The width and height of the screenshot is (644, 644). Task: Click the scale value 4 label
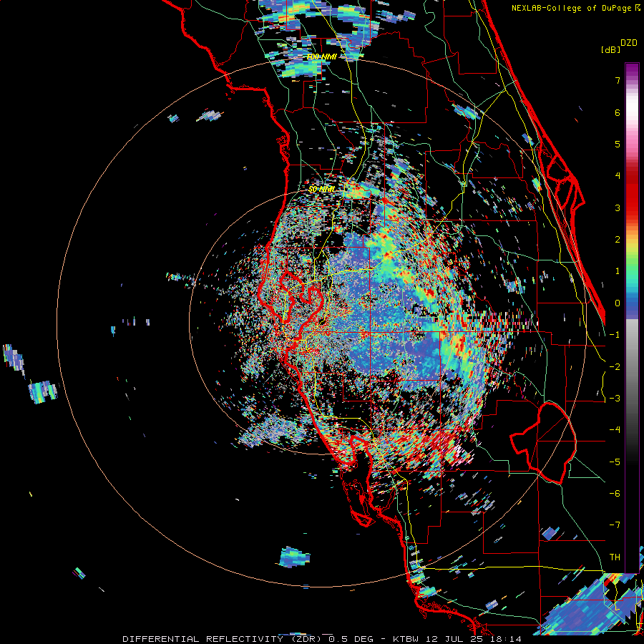(x=618, y=176)
